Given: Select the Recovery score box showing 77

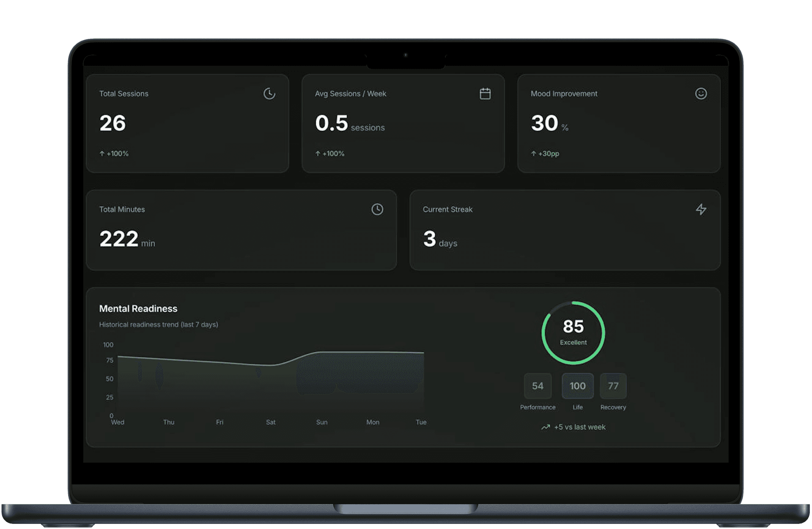Looking at the screenshot, I should (613, 386).
